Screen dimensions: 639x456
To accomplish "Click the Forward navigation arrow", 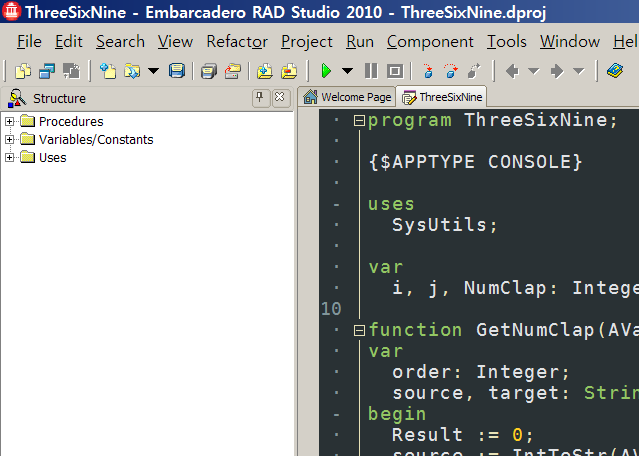I will 557,71.
